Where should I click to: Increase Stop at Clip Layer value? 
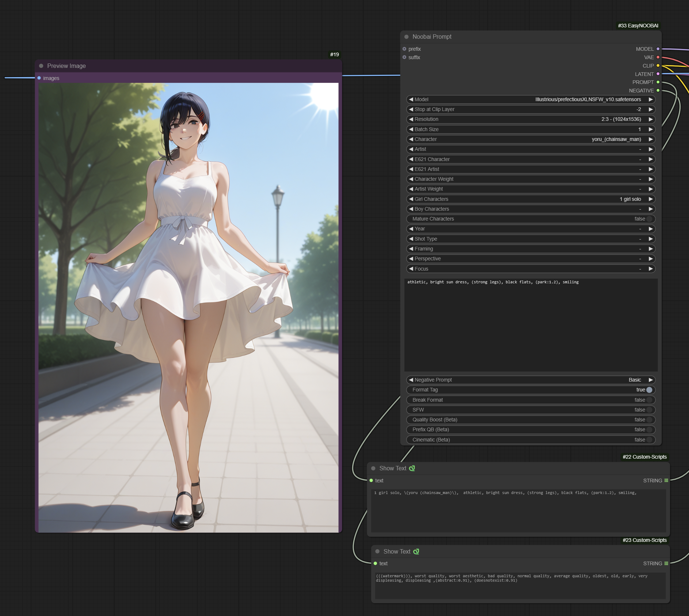(651, 109)
